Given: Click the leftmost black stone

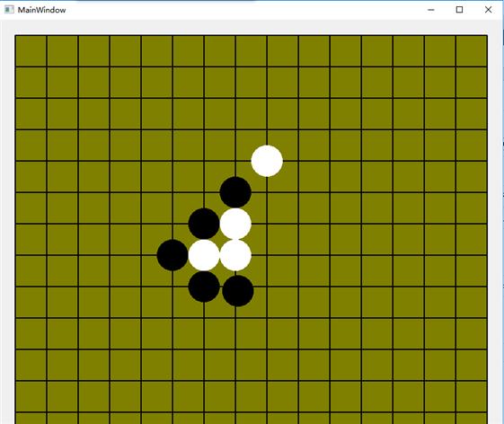Looking at the screenshot, I should [x=172, y=255].
